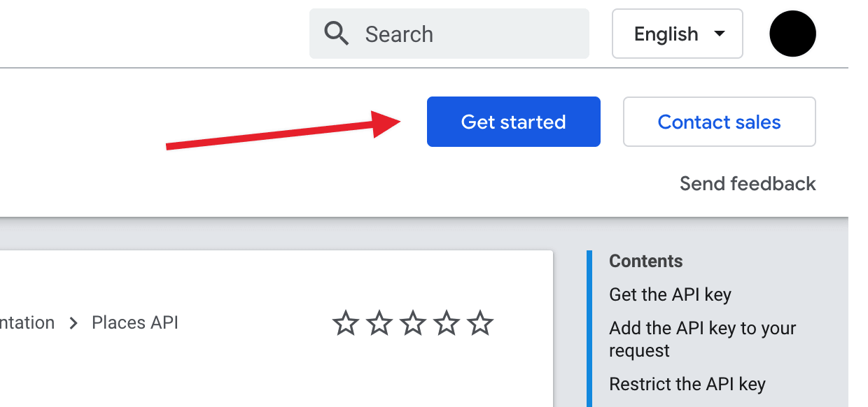868x407 pixels.
Task: Rate the page one star
Action: pos(345,324)
